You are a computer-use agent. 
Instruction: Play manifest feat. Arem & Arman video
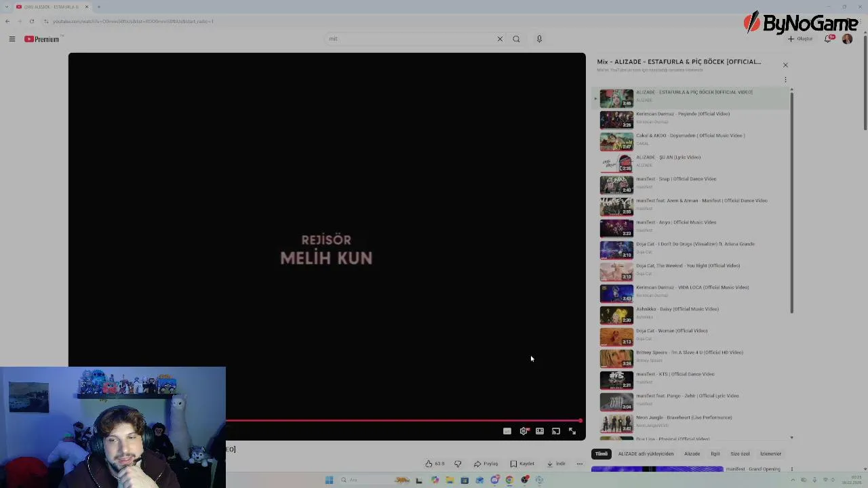coord(692,206)
